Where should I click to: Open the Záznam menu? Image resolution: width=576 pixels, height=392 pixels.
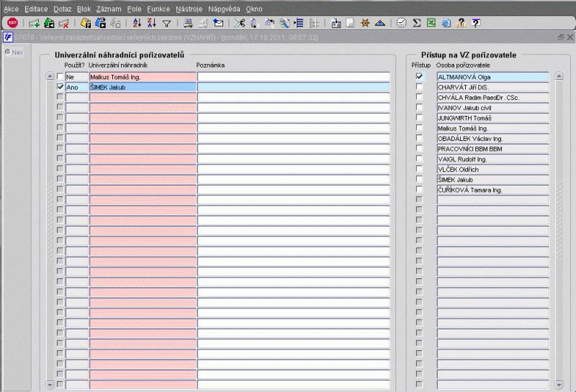click(x=109, y=9)
